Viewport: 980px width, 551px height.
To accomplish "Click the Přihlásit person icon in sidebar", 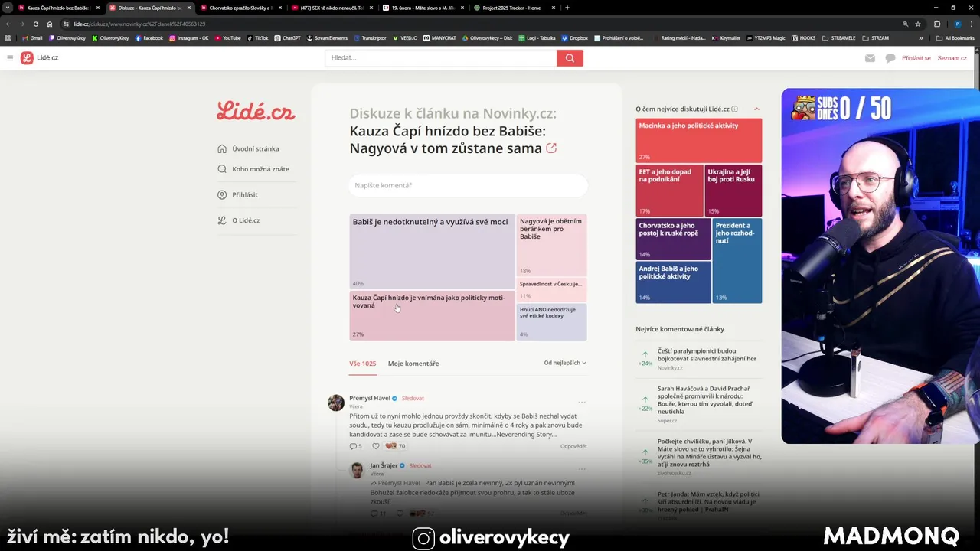I will [222, 195].
